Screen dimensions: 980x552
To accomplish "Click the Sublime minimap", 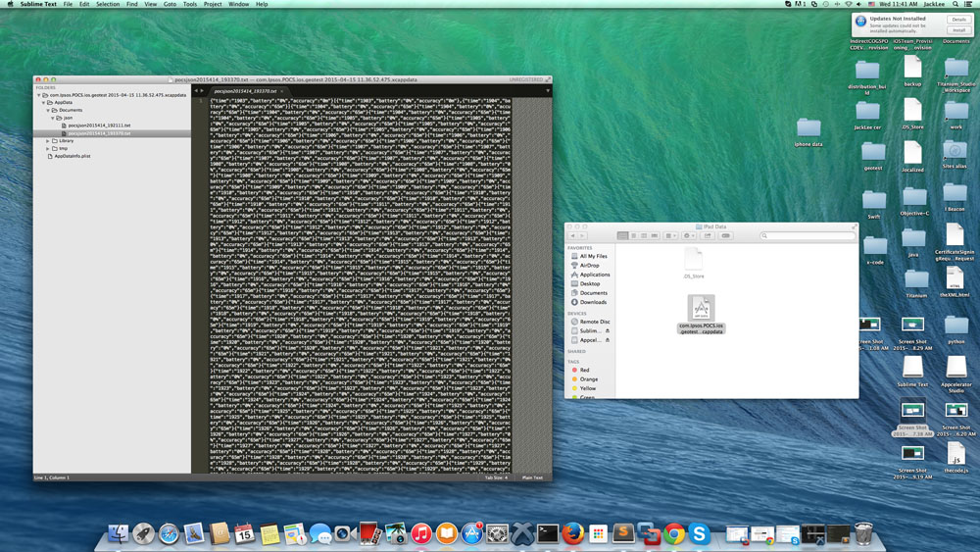I will (531, 284).
